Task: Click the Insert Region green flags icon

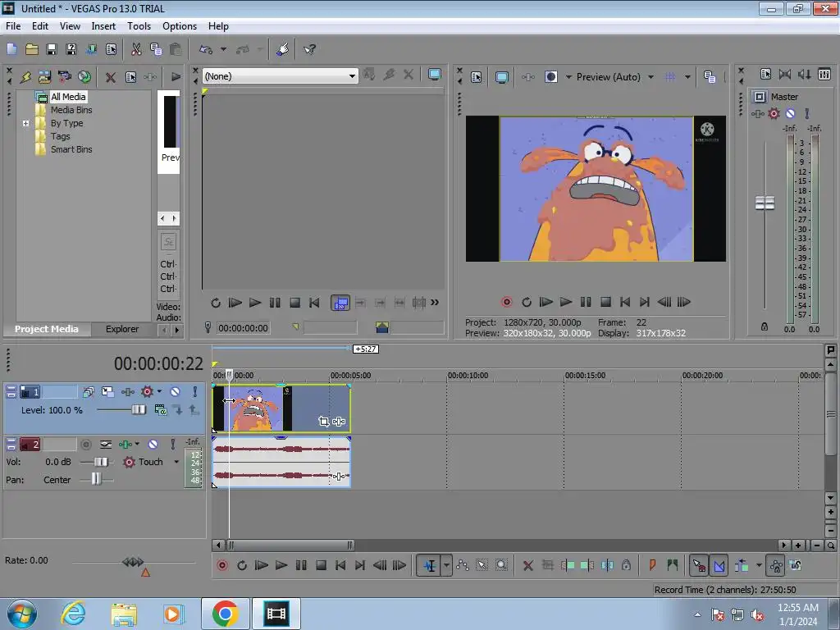Action: [673, 565]
